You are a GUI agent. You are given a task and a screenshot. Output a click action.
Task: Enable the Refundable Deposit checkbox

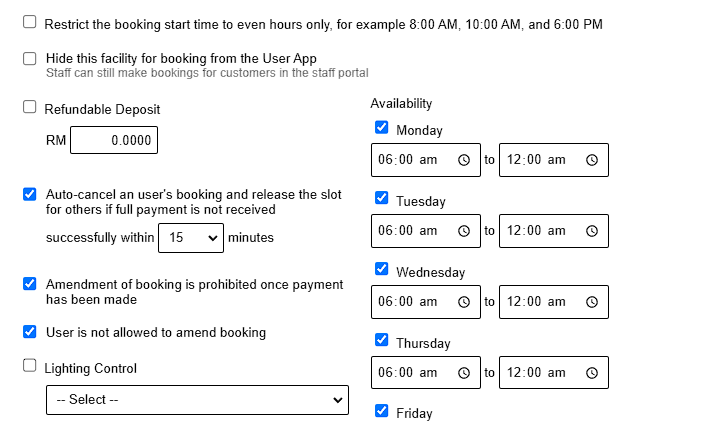click(x=30, y=108)
